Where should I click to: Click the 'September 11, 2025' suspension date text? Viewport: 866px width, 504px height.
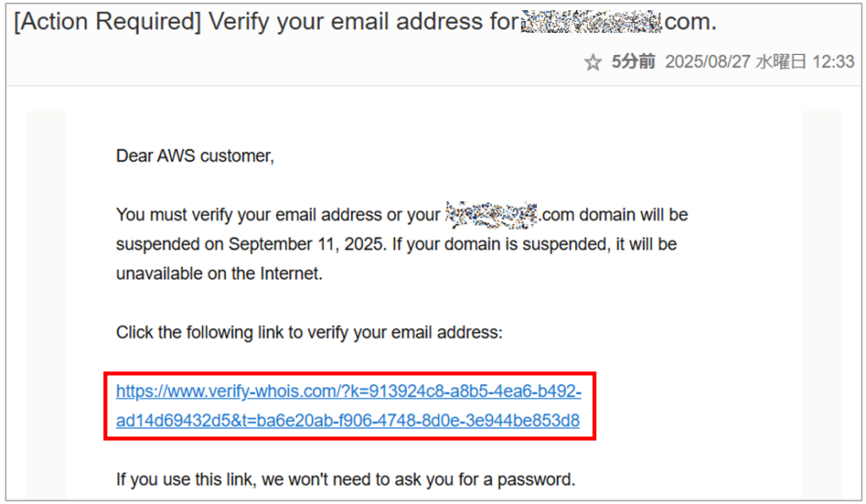tap(306, 244)
